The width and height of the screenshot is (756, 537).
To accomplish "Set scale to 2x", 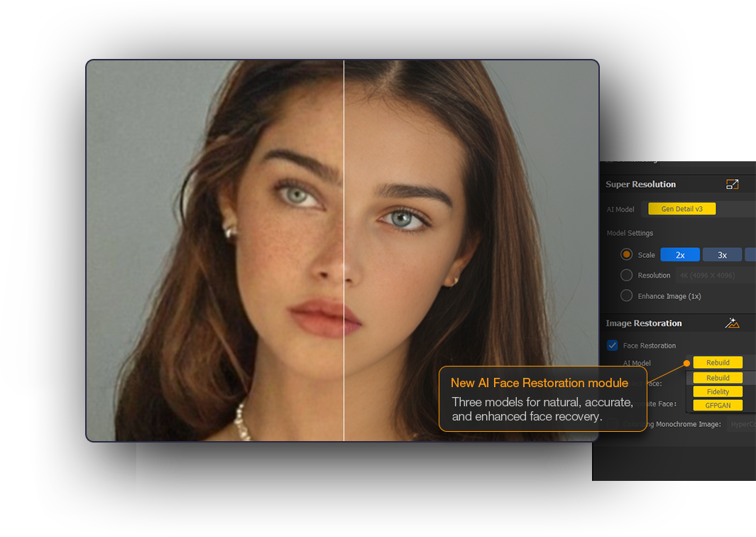I will [x=679, y=255].
